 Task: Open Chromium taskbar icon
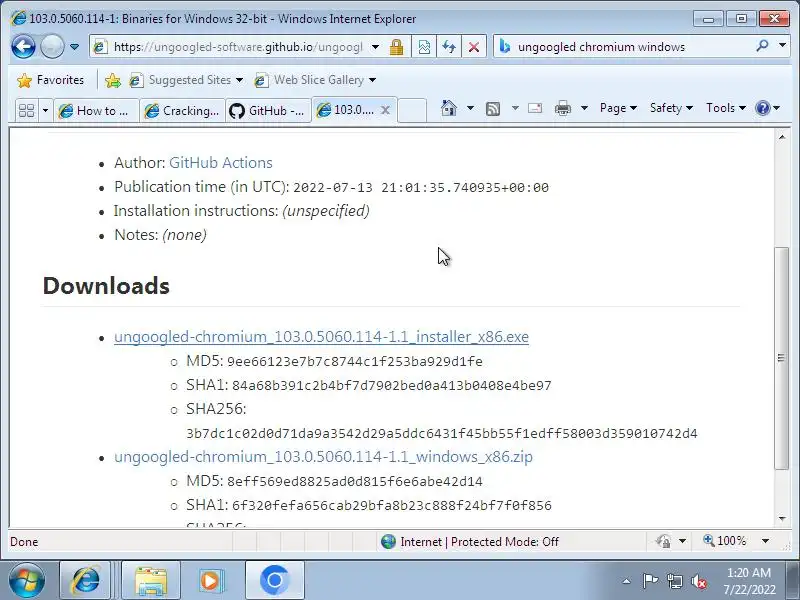[274, 581]
